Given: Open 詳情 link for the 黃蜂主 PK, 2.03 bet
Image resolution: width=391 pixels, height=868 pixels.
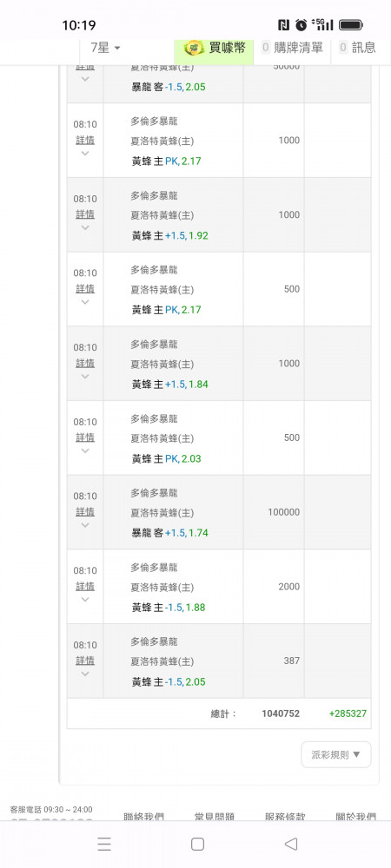Looking at the screenshot, I should point(85,437).
